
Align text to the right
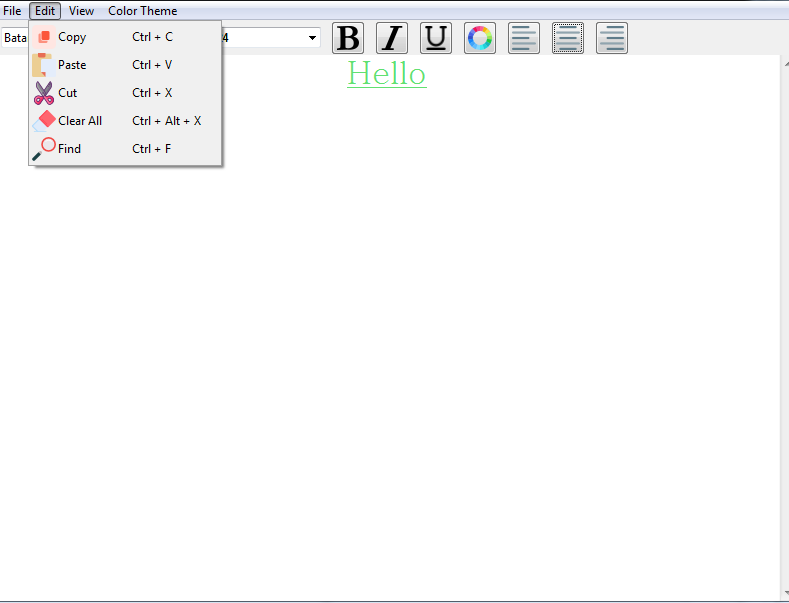click(612, 38)
